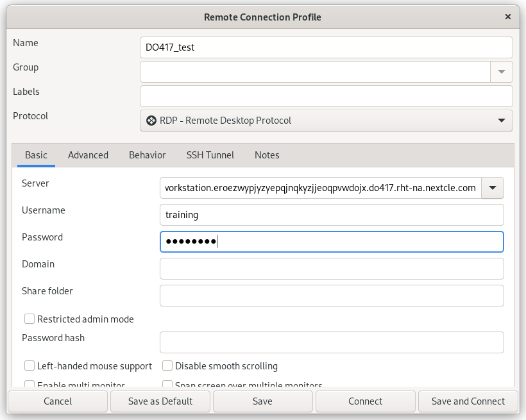This screenshot has height=420, width=526.
Task: Select the Password hash text box
Action: click(331, 342)
